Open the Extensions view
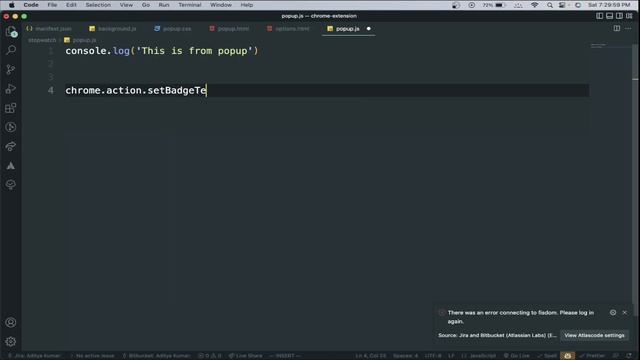640x360 pixels. [11, 108]
